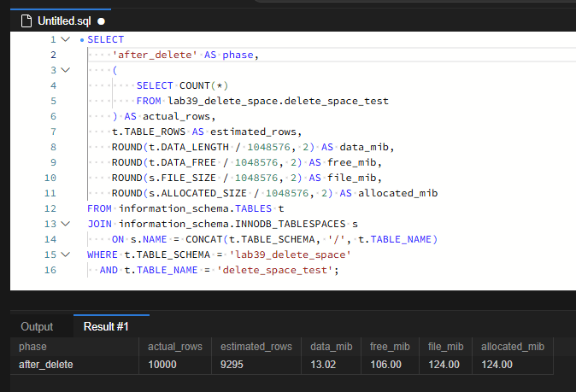Image resolution: width=576 pixels, height=392 pixels.
Task: Click the unsaved dot on Untitled.sql tab
Action: [102, 21]
